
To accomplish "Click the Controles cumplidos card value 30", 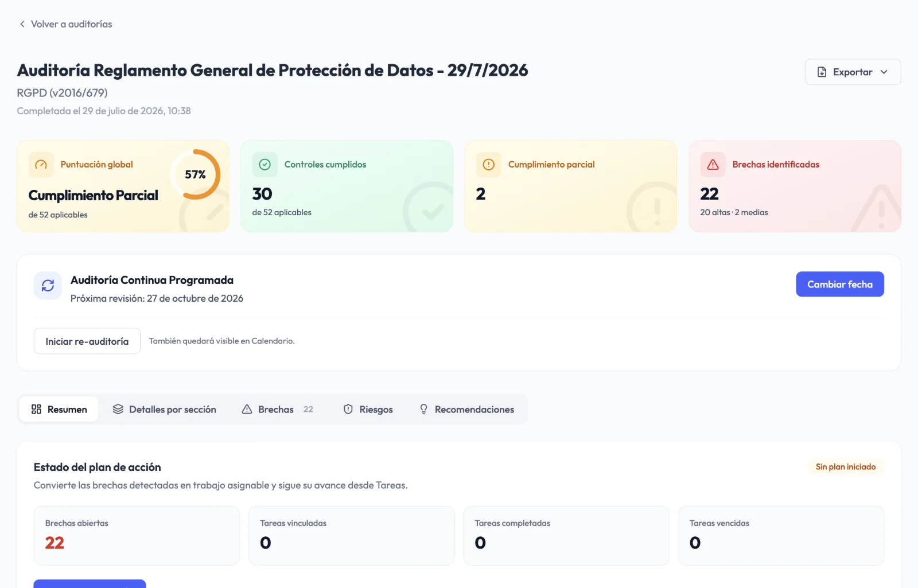I will (262, 194).
